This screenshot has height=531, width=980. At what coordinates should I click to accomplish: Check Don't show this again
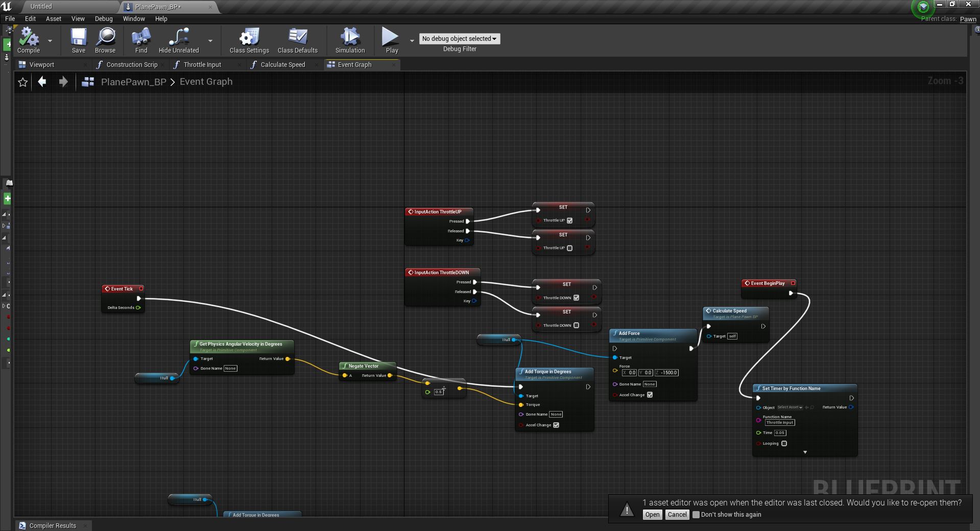pos(696,515)
